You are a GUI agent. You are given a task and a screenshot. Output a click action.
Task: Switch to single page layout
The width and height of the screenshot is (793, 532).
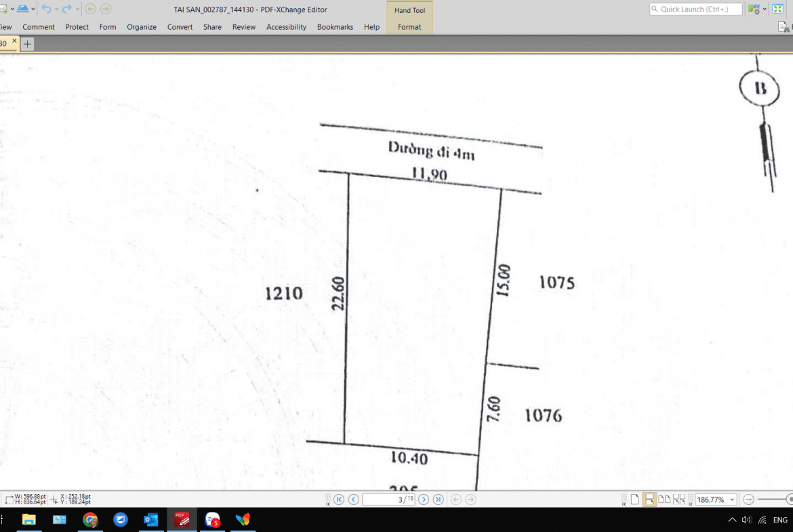click(635, 499)
